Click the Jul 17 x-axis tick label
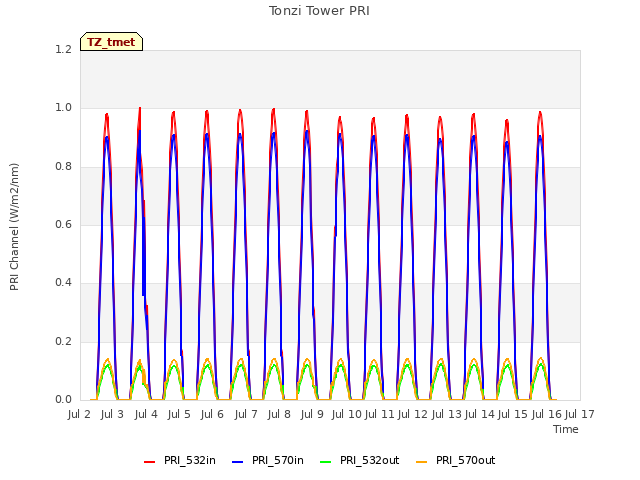640x480 pixels. click(579, 414)
